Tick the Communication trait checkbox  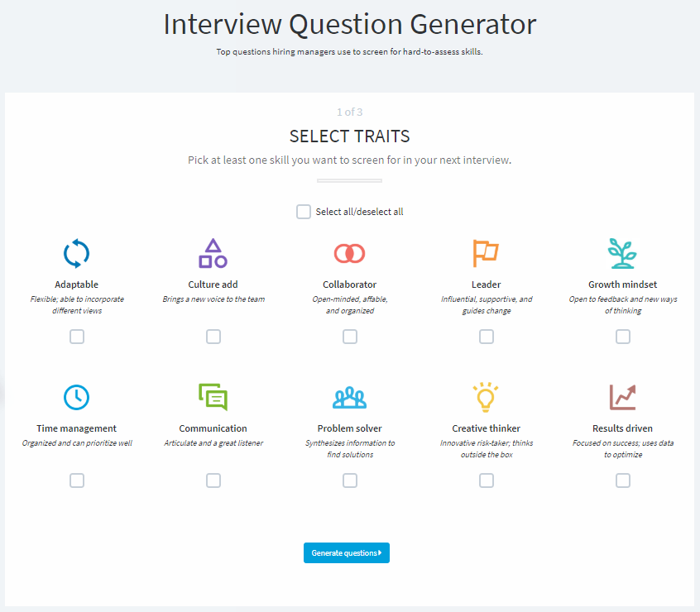[213, 481]
